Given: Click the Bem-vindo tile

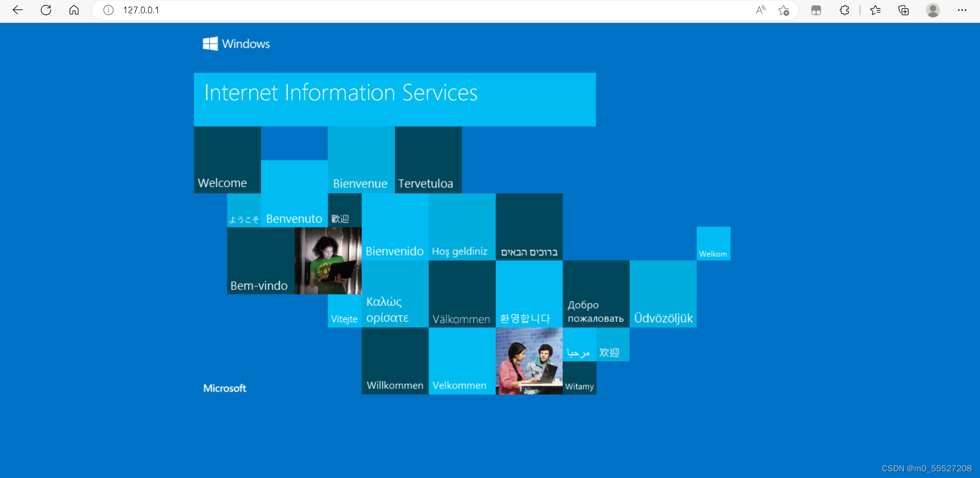Looking at the screenshot, I should 261,260.
